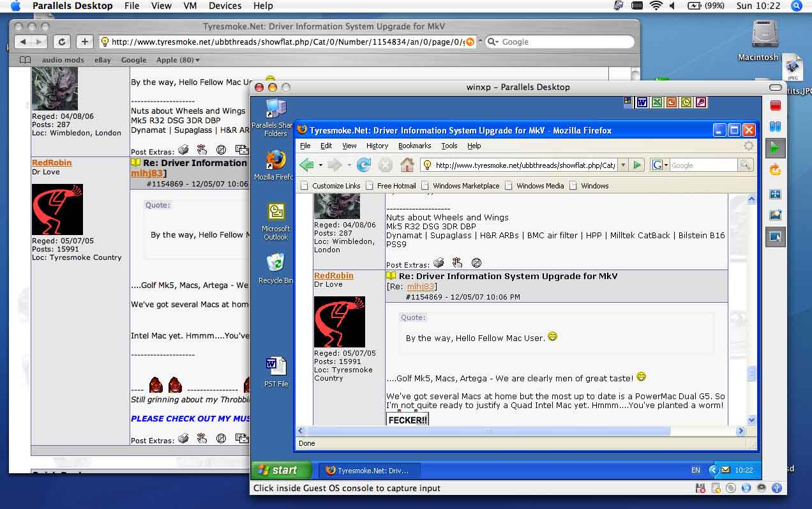
Task: Click the Spotlight magnifier in Mac menu bar
Action: pyautogui.click(x=796, y=6)
